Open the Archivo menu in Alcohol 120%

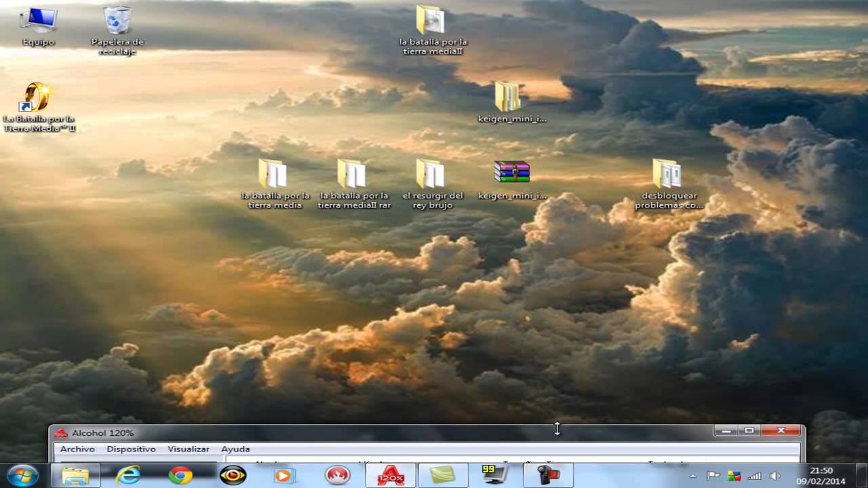(77, 449)
